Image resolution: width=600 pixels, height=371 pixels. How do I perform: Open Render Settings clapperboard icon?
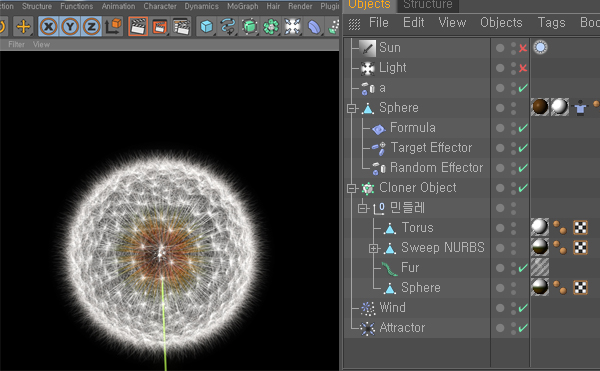point(181,26)
